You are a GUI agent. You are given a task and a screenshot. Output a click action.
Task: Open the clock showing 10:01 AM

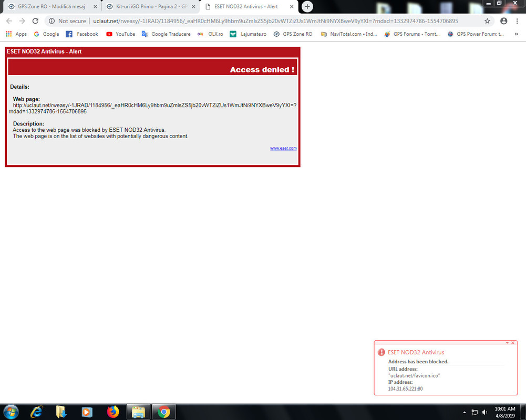click(x=505, y=412)
